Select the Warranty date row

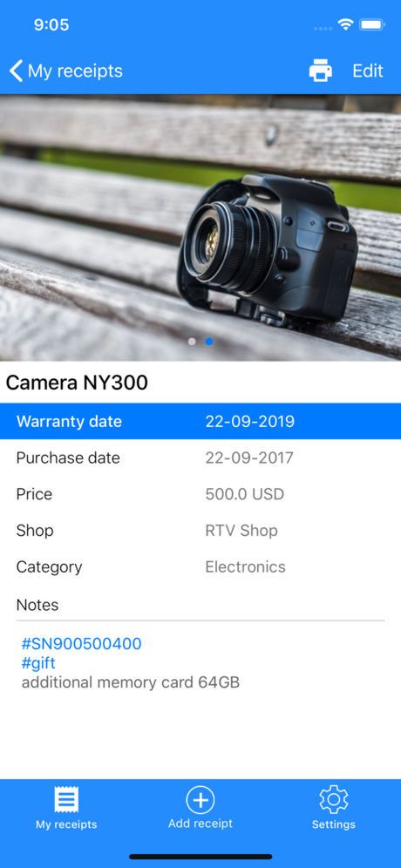pos(200,421)
